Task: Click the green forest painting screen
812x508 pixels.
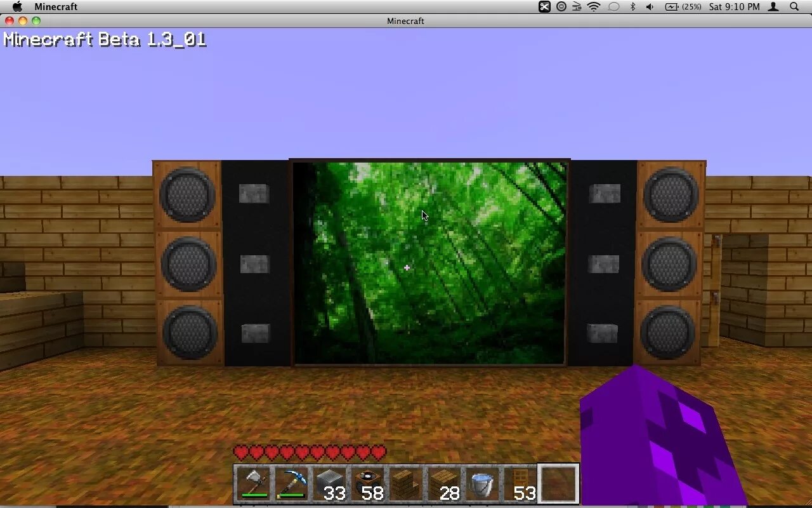Action: (x=429, y=263)
